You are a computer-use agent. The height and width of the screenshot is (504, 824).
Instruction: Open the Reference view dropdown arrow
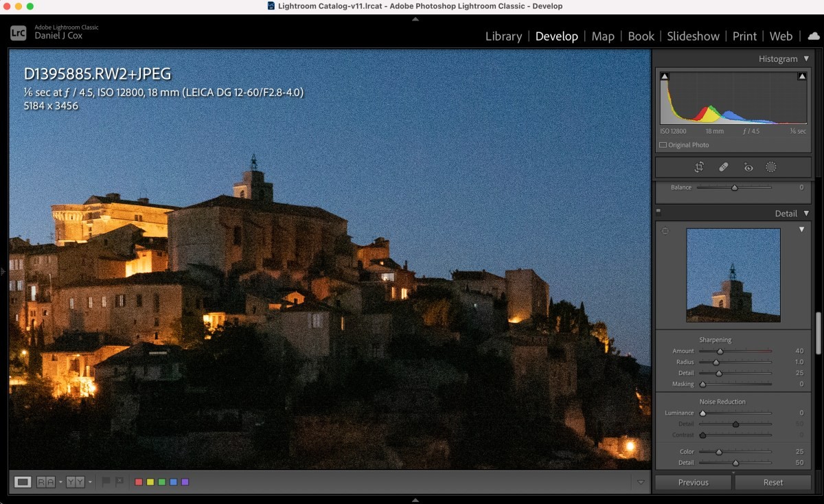[x=60, y=483]
